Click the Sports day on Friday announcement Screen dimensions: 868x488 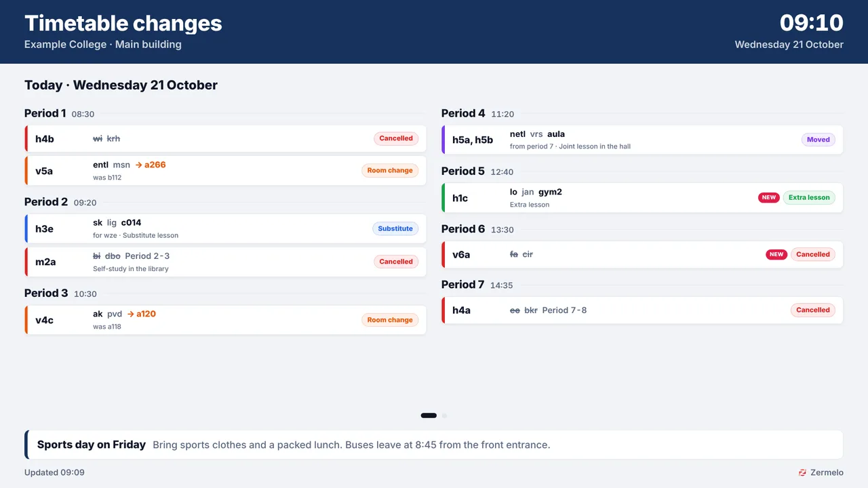click(434, 445)
